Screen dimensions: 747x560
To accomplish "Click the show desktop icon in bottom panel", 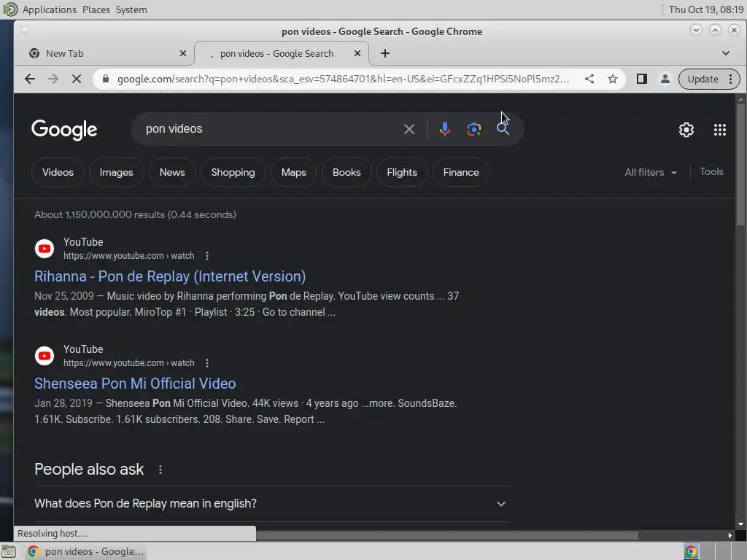I will [x=9, y=552].
